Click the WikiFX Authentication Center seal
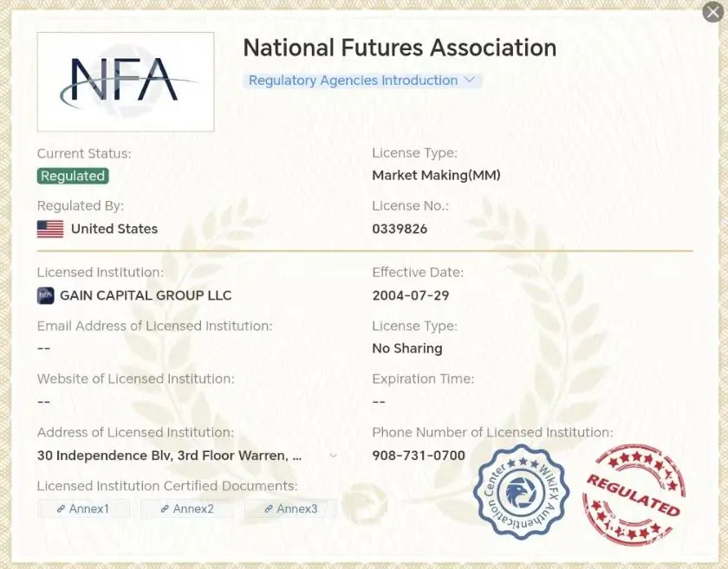The height and width of the screenshot is (569, 728). coord(521,493)
